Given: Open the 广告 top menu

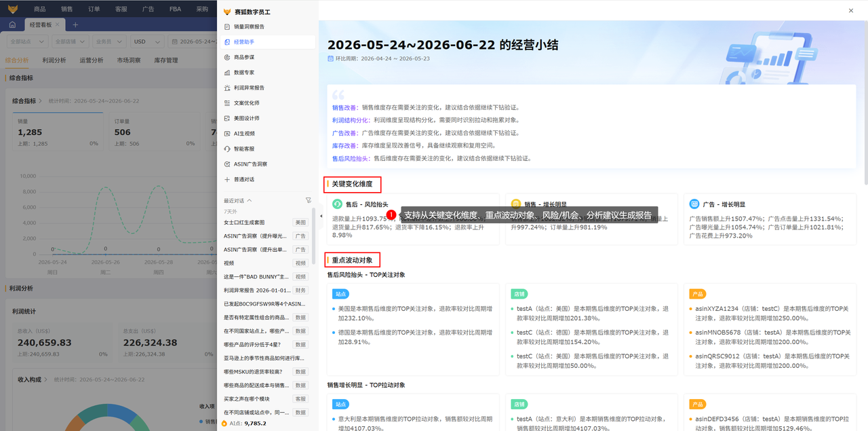Looking at the screenshot, I should coord(149,10).
